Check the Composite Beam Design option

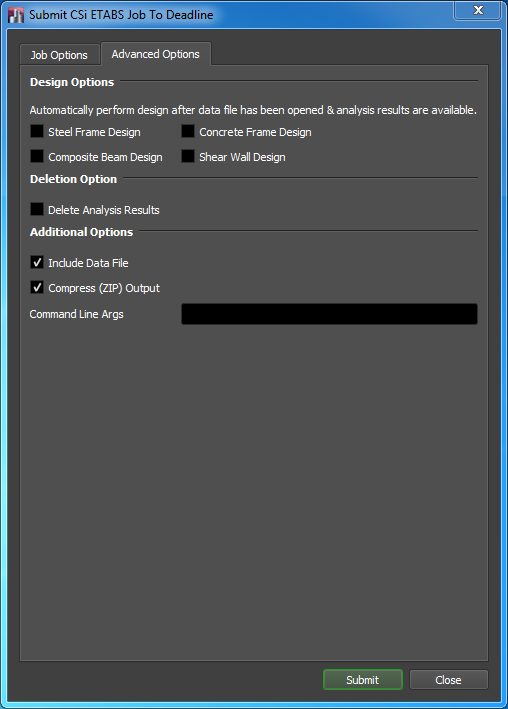(37, 156)
